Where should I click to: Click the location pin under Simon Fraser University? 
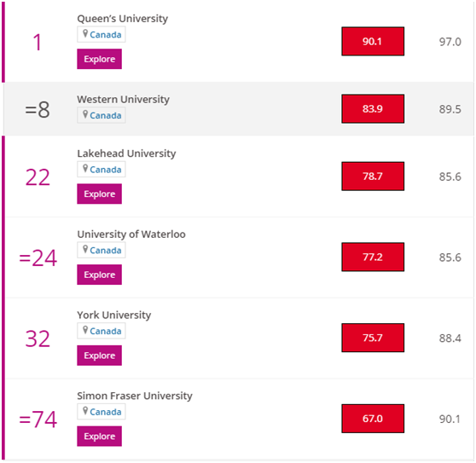click(85, 411)
